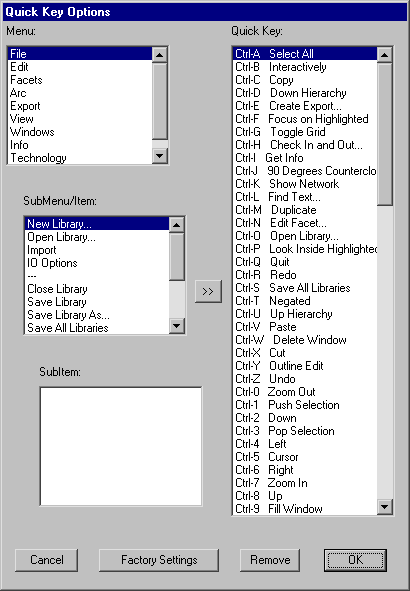Click the Remove button
Viewport: 410px width, 591px height.
(270, 560)
